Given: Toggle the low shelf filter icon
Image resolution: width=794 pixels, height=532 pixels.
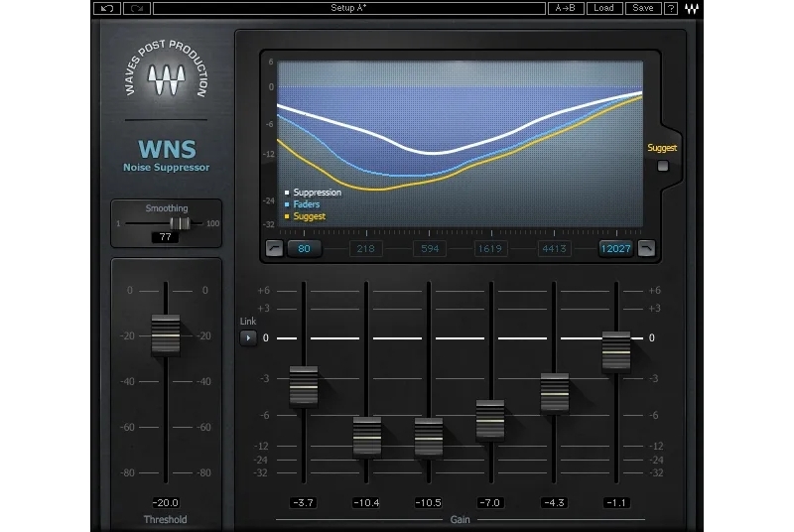Looking at the screenshot, I should 275,248.
